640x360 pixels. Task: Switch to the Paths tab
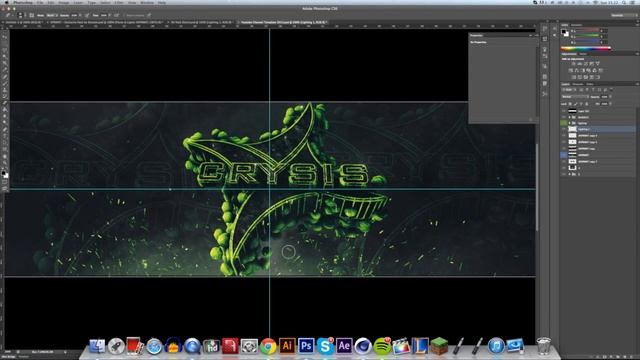coord(590,84)
